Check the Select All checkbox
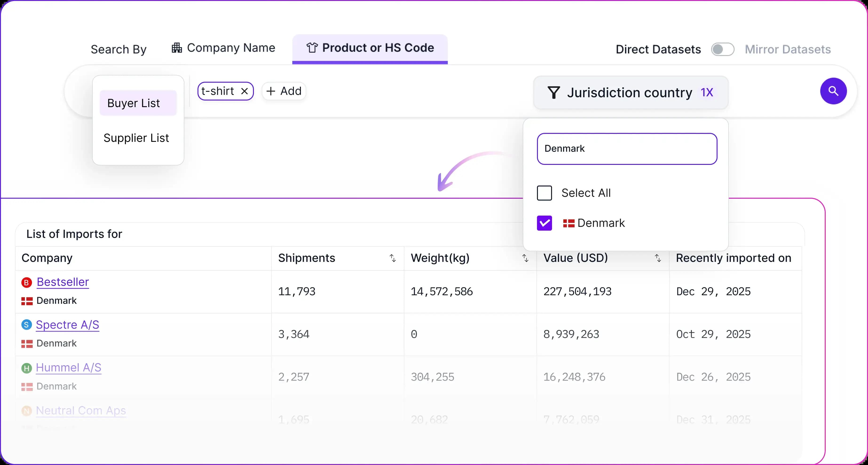This screenshot has width=868, height=465. click(x=544, y=193)
